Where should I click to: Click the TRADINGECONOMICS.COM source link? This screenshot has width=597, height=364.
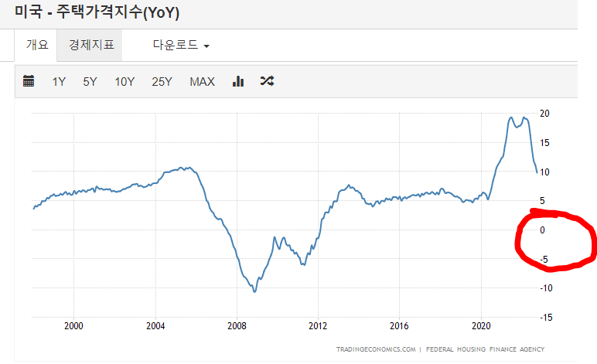coord(376,349)
